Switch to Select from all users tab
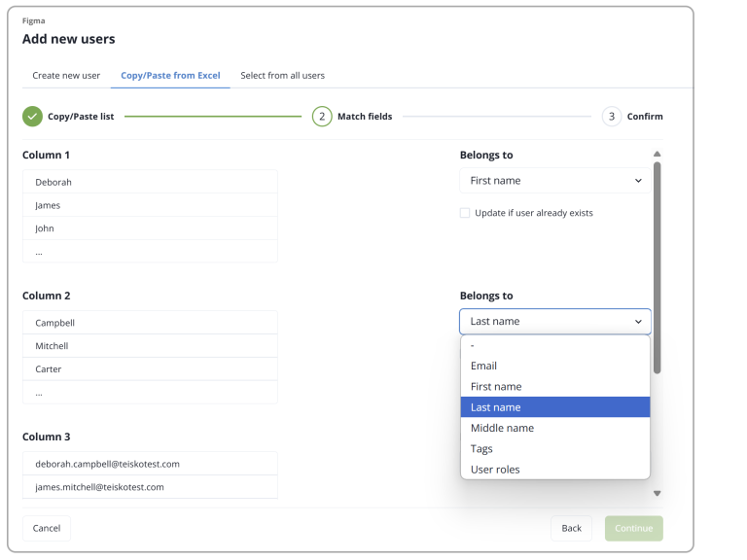Screen dimensions: 747x560 282,76
